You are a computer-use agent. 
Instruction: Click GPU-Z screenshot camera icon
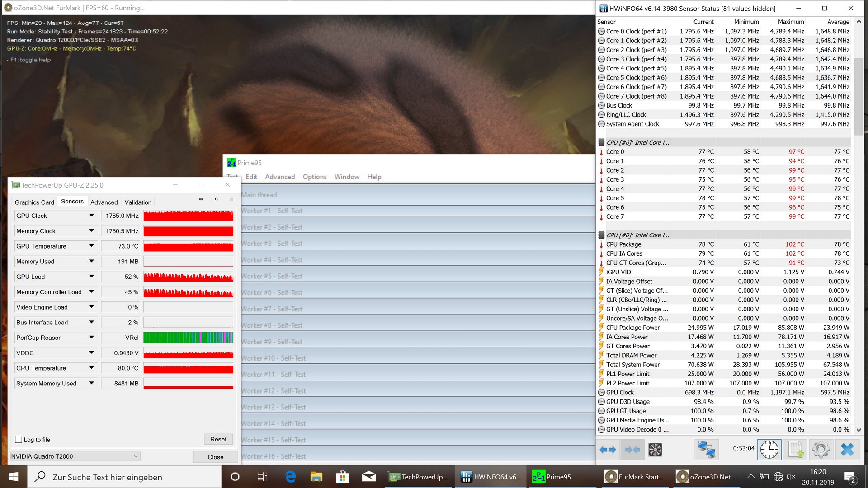pos(201,199)
